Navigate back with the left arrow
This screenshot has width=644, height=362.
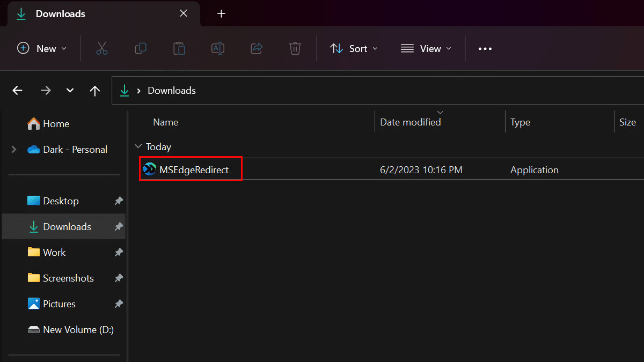click(x=18, y=91)
